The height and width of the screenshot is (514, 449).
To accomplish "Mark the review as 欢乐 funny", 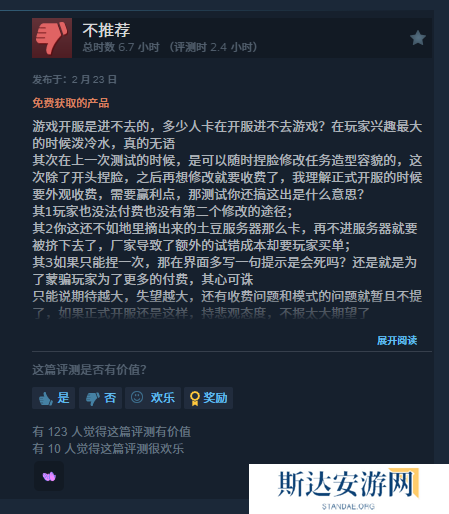I will tap(153, 398).
